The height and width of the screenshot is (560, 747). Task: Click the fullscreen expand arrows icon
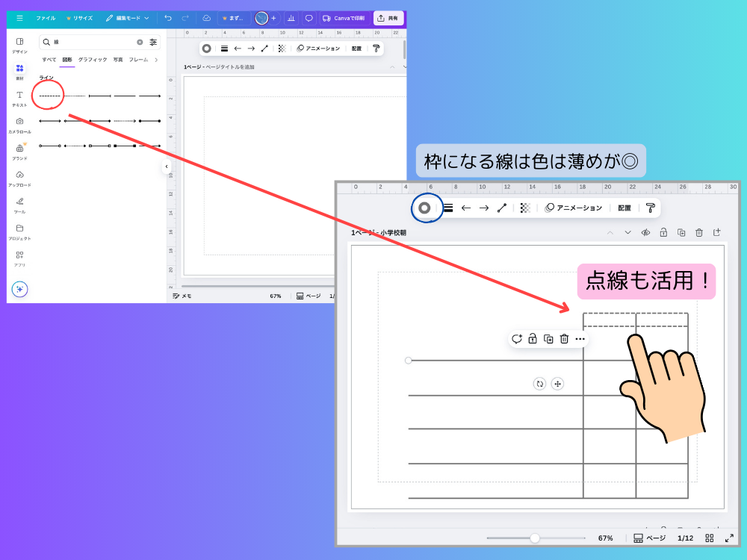[x=729, y=538]
